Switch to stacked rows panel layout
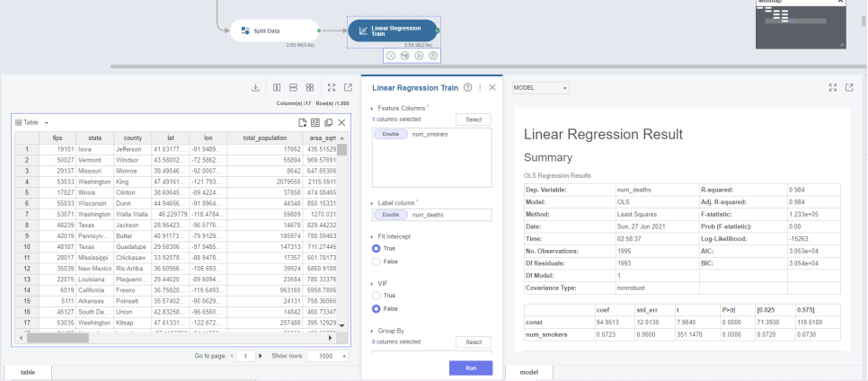 click(x=294, y=87)
